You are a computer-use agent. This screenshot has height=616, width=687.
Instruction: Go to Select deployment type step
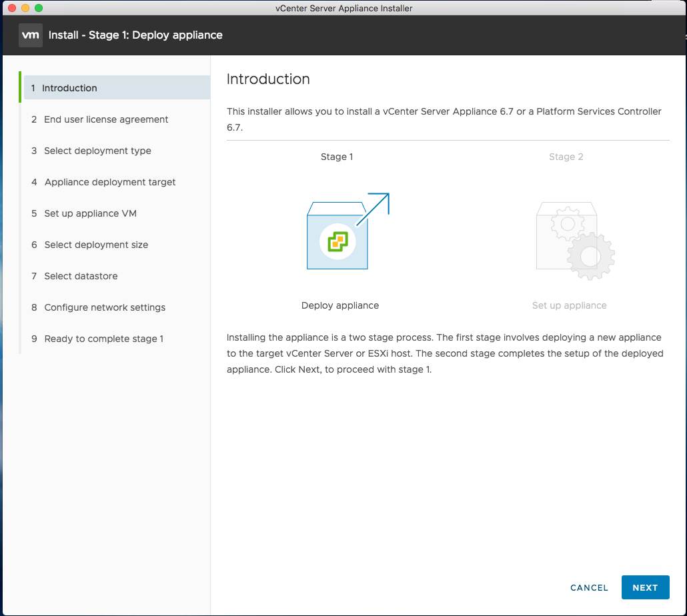point(97,151)
